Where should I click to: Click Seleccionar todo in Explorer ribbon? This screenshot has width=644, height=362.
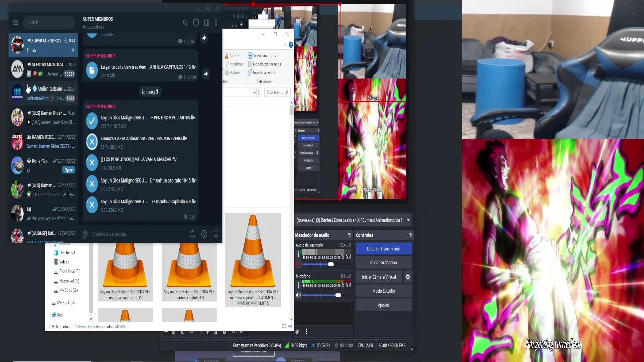261,56
